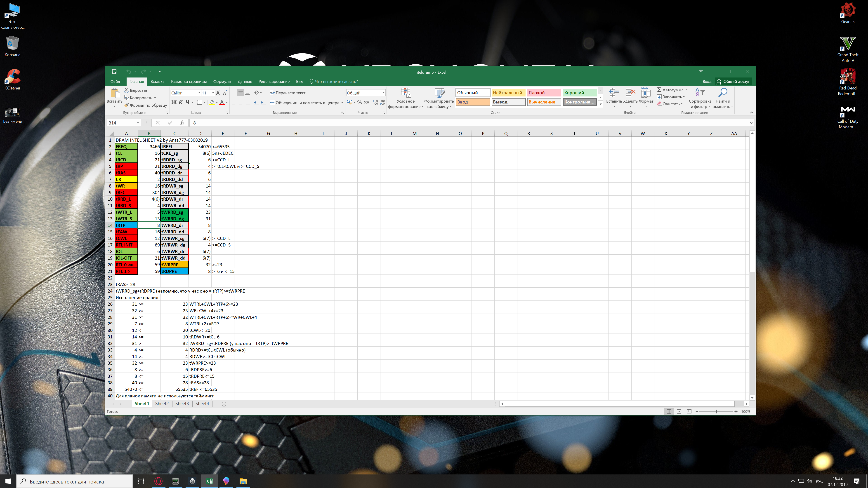
Task: Switch to the Sheet2 worksheet tab
Action: point(162,404)
